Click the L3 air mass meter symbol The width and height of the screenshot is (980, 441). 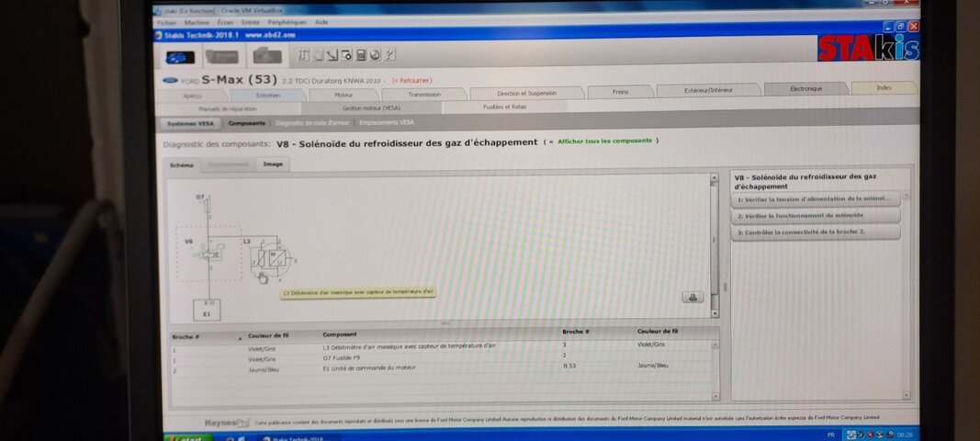coord(273,257)
